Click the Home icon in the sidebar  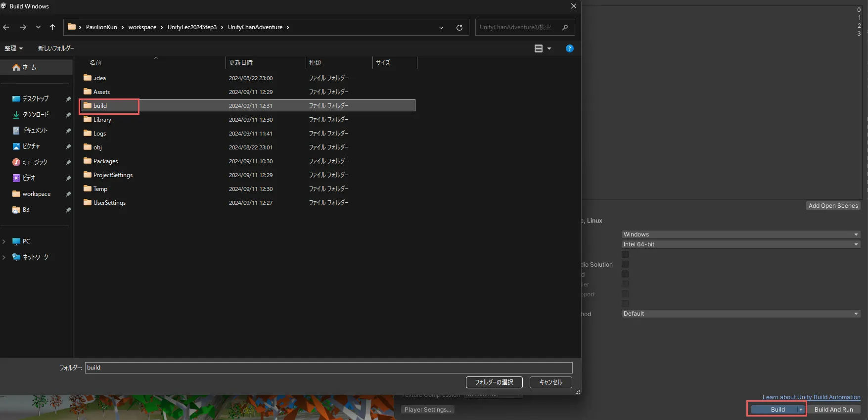point(16,67)
